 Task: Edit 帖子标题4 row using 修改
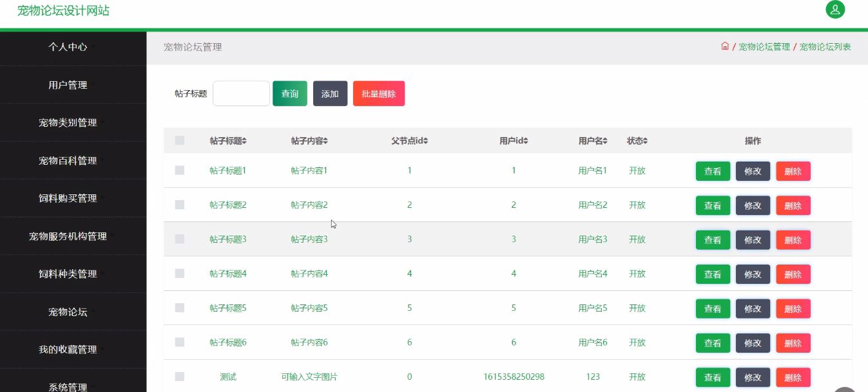point(753,274)
